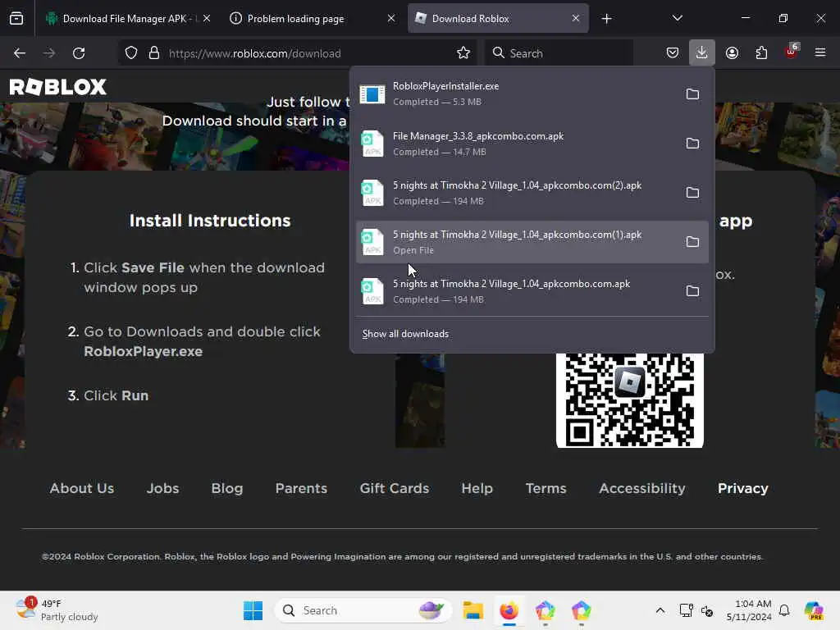Open tracking protection shield icon

(x=131, y=53)
